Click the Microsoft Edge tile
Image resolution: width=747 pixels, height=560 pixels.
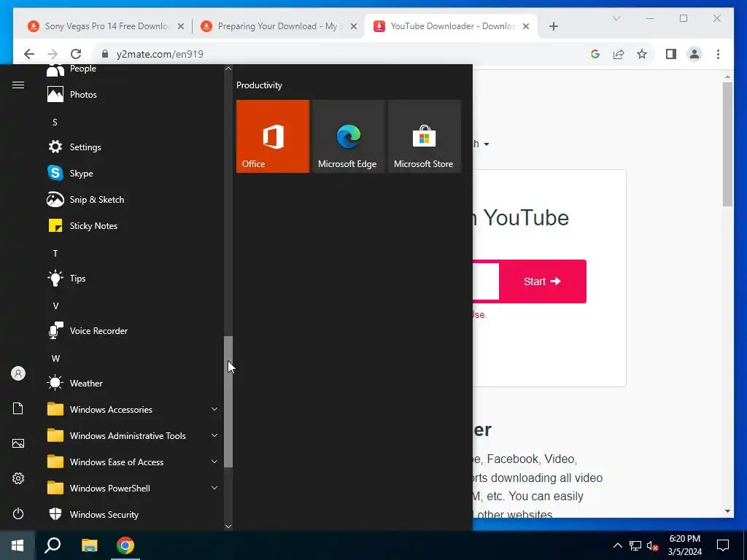(349, 136)
